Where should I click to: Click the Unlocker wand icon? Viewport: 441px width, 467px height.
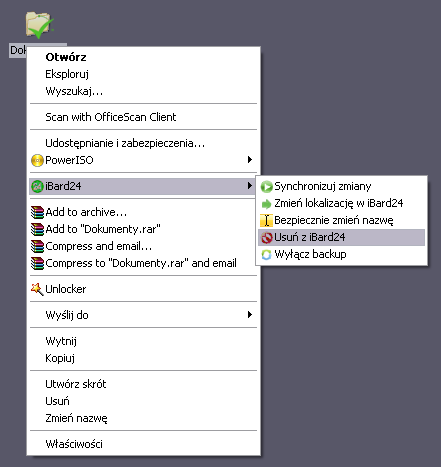tap(37, 289)
